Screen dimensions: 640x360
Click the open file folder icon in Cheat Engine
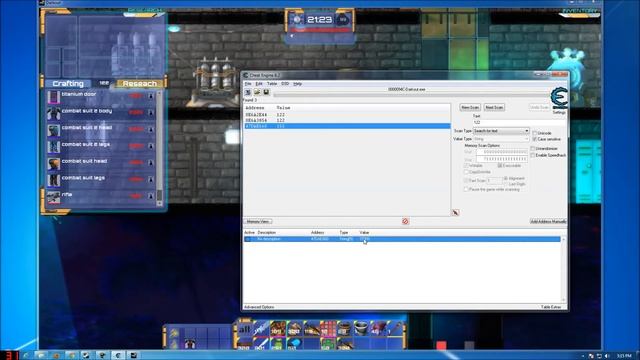click(x=257, y=92)
